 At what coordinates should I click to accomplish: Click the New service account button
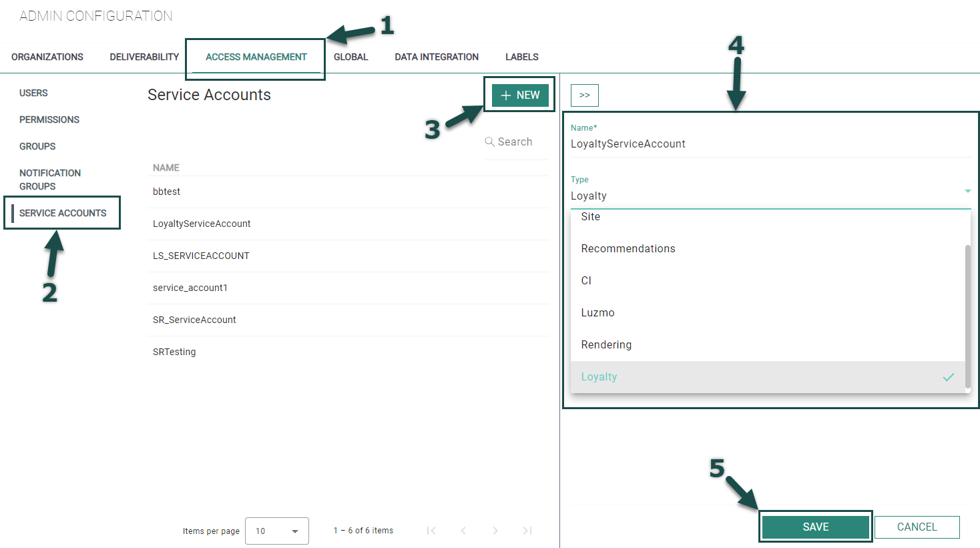click(520, 95)
